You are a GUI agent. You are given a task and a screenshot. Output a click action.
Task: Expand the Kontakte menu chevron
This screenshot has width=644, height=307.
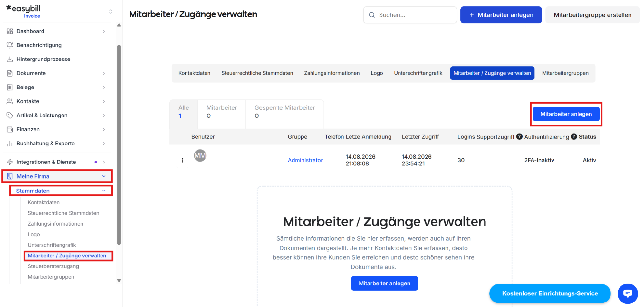pyautogui.click(x=104, y=101)
